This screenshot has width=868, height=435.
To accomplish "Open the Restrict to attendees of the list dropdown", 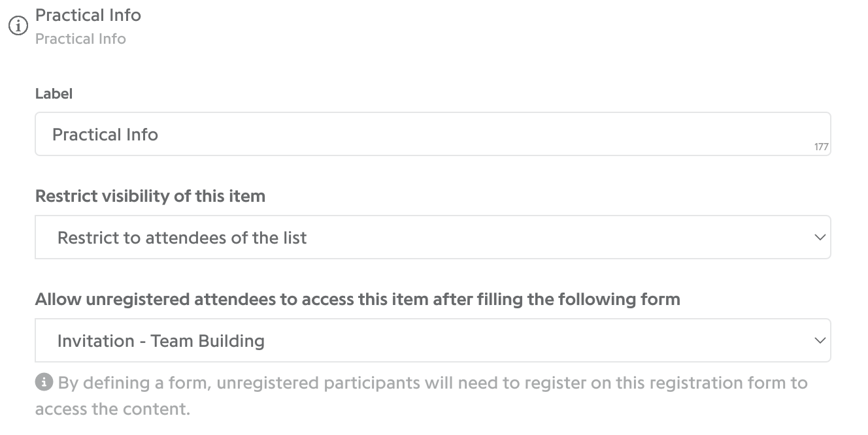I will coord(433,237).
